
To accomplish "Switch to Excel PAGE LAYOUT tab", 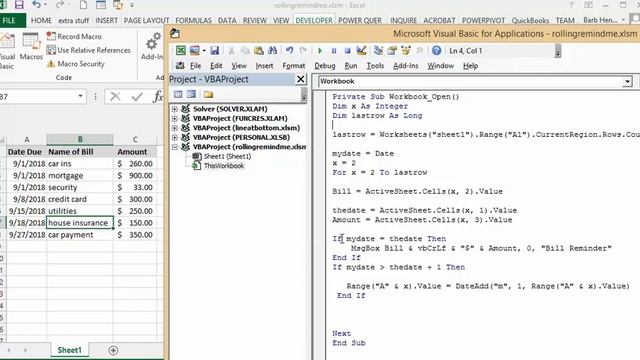I will pyautogui.click(x=147, y=20).
